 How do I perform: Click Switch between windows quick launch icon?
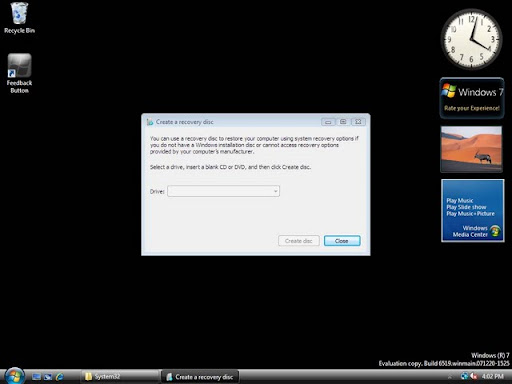click(48, 377)
